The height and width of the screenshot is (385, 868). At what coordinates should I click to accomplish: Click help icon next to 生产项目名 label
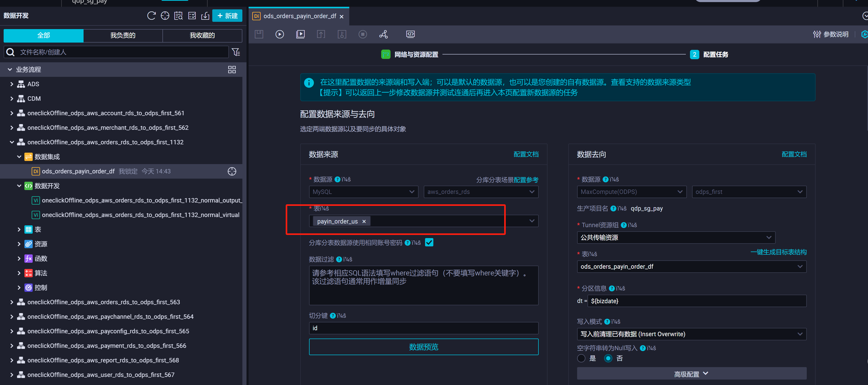click(613, 208)
